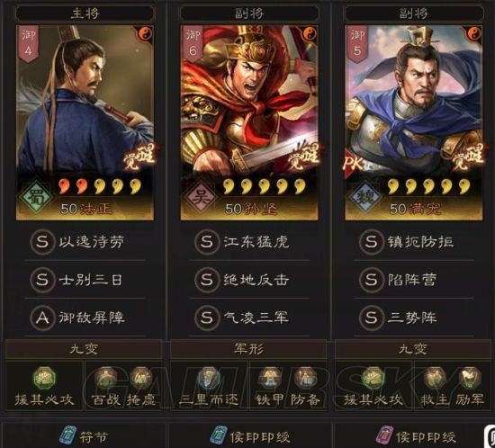
Task: Open the 法正 general portrait card
Action: coord(85,122)
